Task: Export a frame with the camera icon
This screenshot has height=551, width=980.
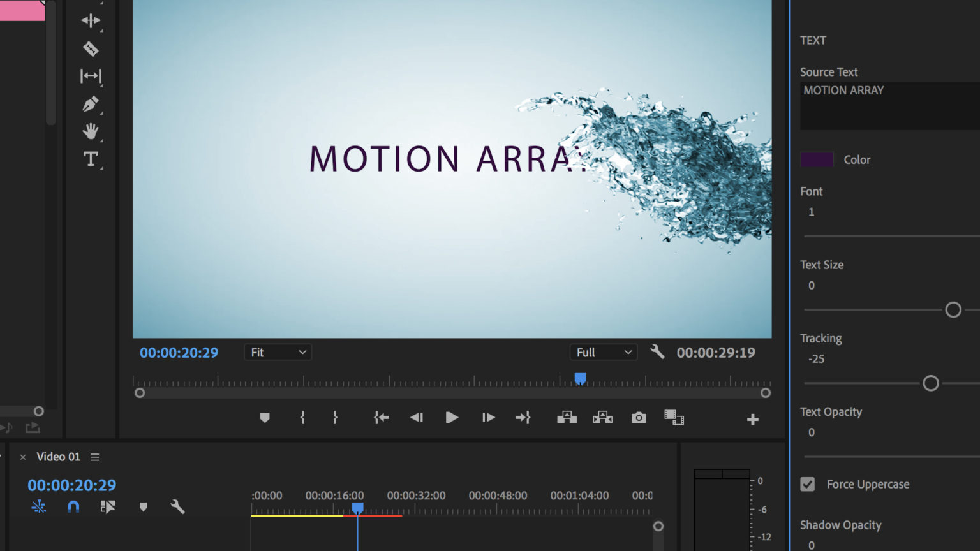Action: point(639,418)
